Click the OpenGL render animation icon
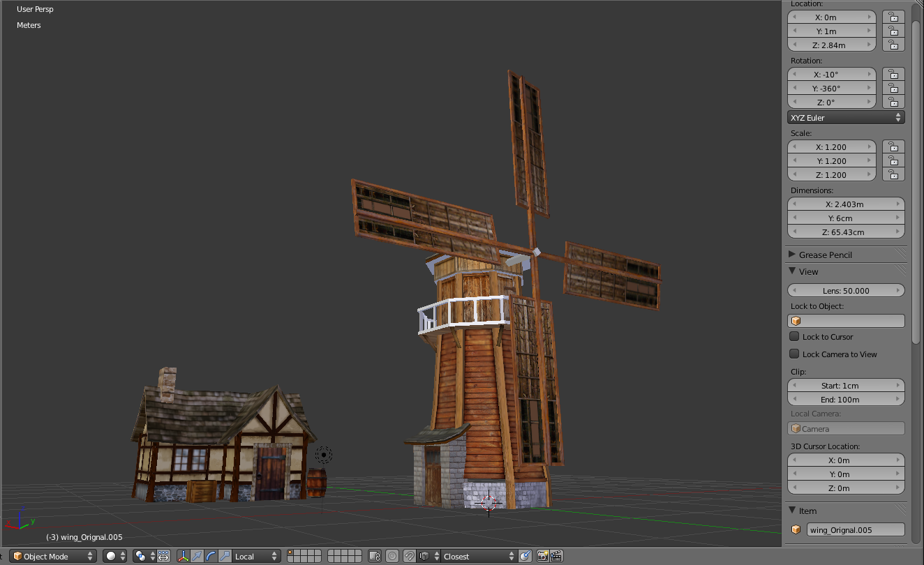This screenshot has width=924, height=565. [x=556, y=556]
